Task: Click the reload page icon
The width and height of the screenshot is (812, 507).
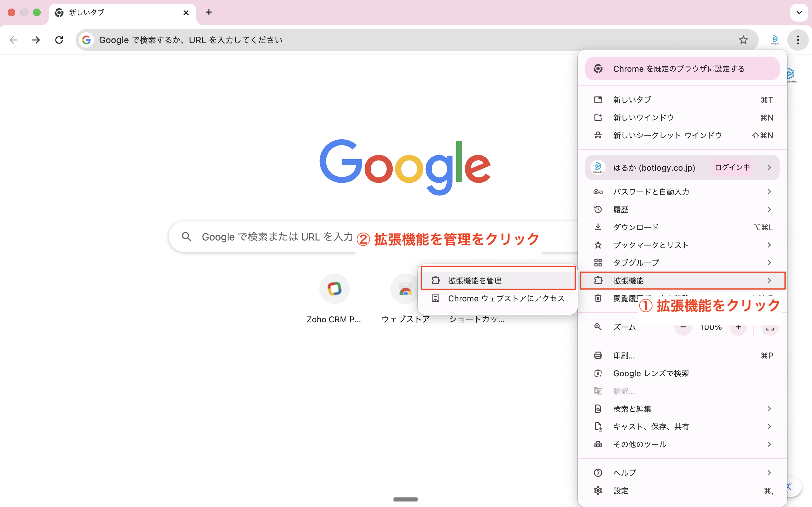Action: click(x=59, y=40)
